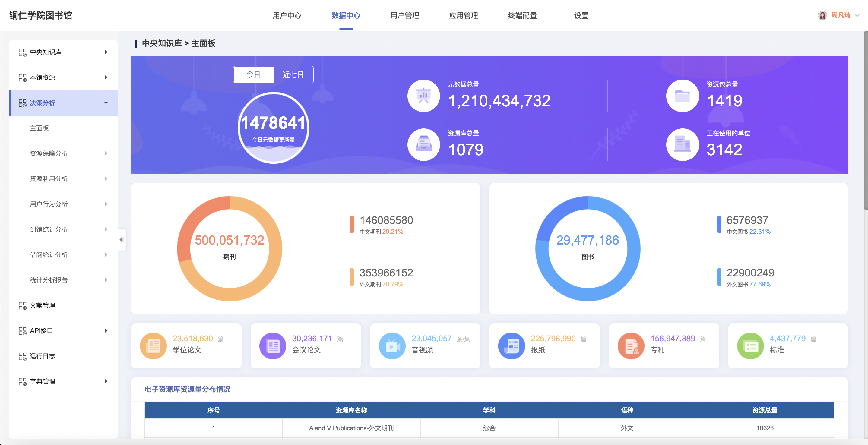Go to 终端配置 tab
This screenshot has width=868, height=445.
[522, 15]
